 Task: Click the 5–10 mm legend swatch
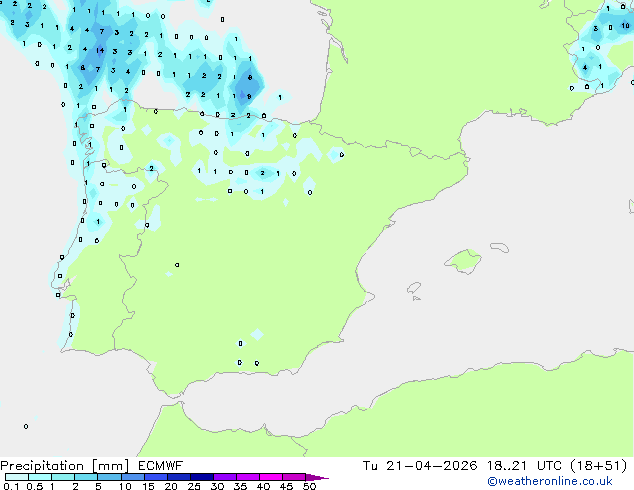[109, 477]
